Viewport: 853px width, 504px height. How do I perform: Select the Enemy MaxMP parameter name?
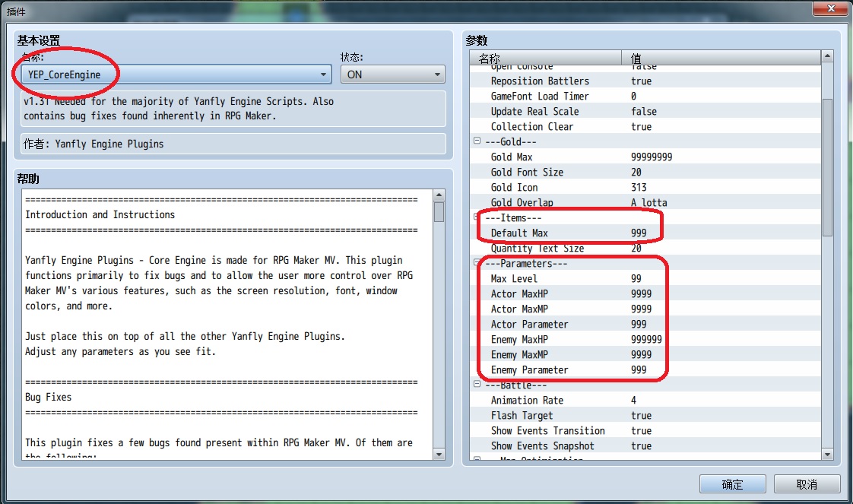[519, 355]
